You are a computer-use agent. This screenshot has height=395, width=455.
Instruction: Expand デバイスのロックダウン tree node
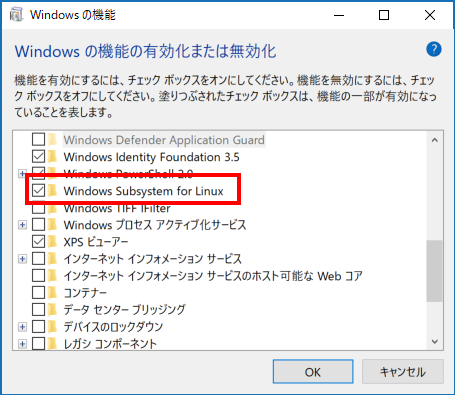click(22, 326)
